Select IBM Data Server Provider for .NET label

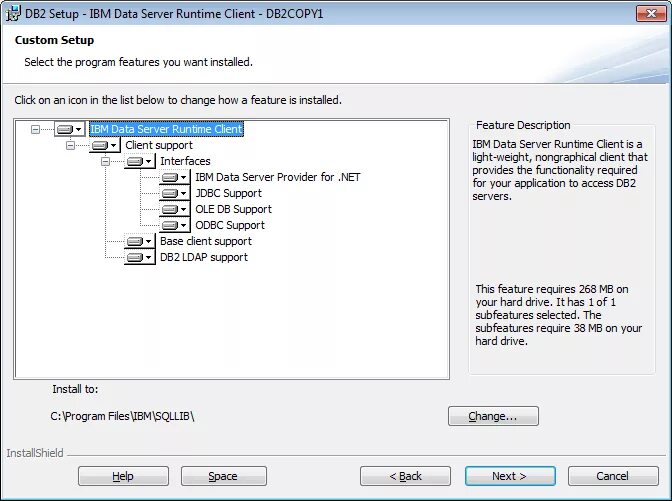[278, 177]
